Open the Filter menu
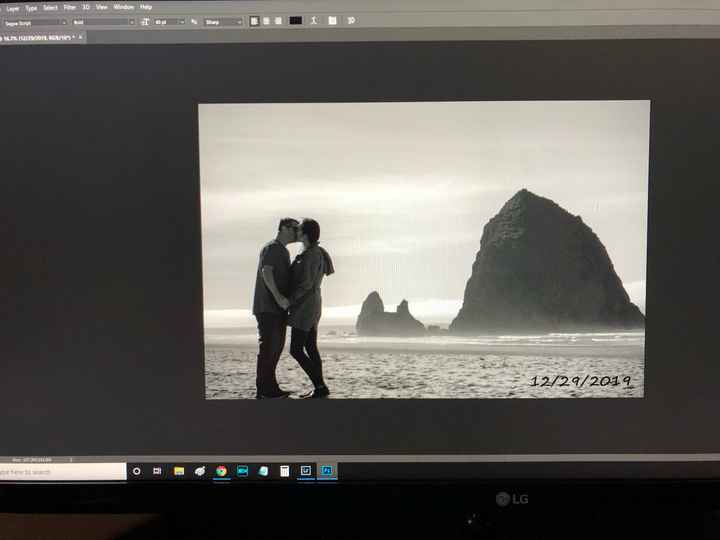The image size is (720, 540). tap(70, 7)
